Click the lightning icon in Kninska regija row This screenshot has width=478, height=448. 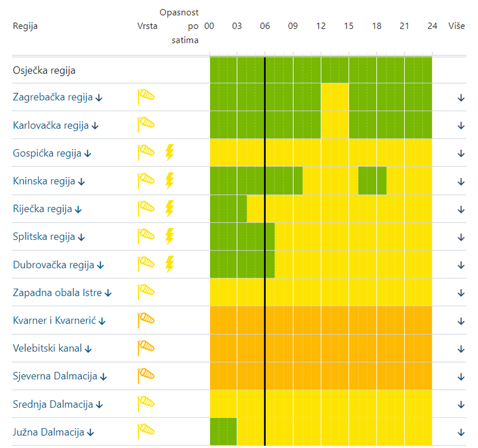pos(169,180)
